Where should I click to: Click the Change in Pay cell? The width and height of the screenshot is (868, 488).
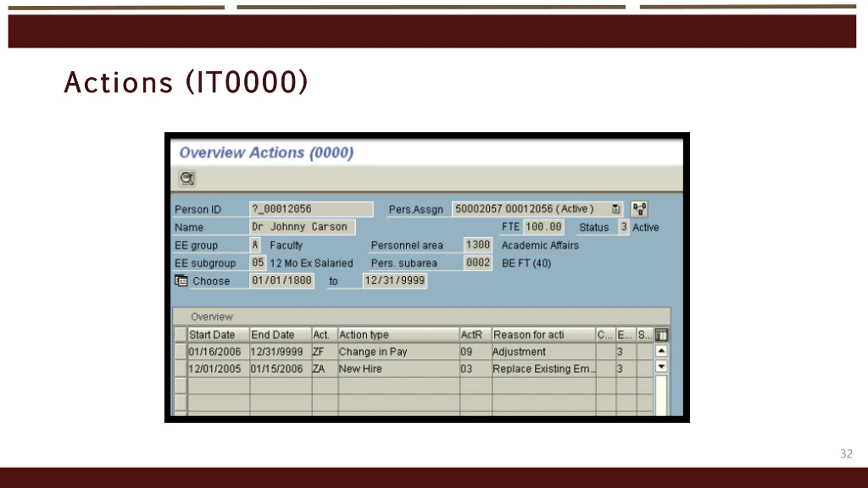click(x=399, y=352)
